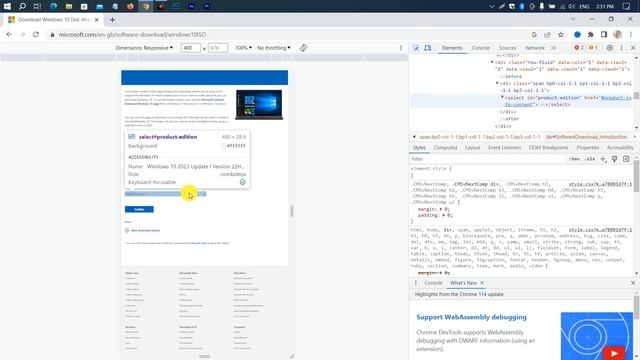Click the paintbrush icon in the Styles toolbar
This screenshot has height=360, width=640.
[x=614, y=159]
